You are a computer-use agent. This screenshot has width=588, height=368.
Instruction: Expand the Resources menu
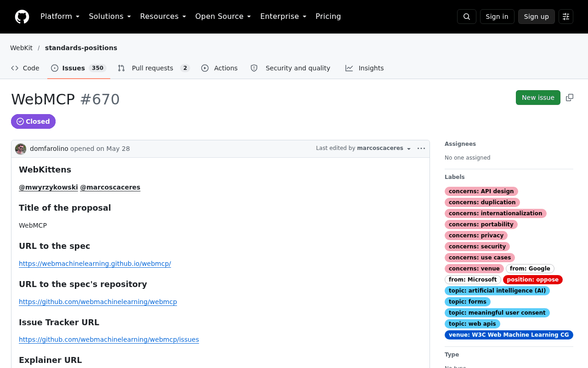click(x=163, y=17)
